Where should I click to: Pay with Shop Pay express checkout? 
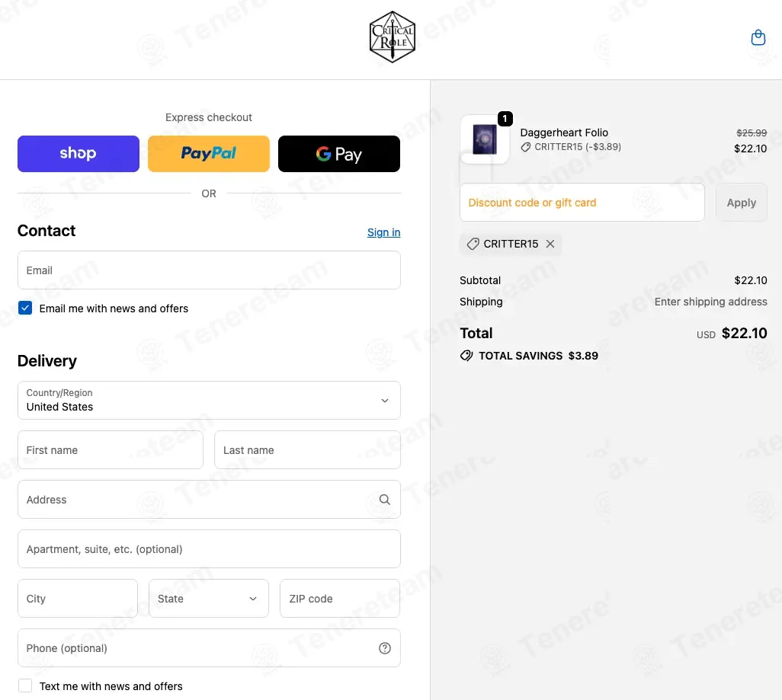point(79,154)
